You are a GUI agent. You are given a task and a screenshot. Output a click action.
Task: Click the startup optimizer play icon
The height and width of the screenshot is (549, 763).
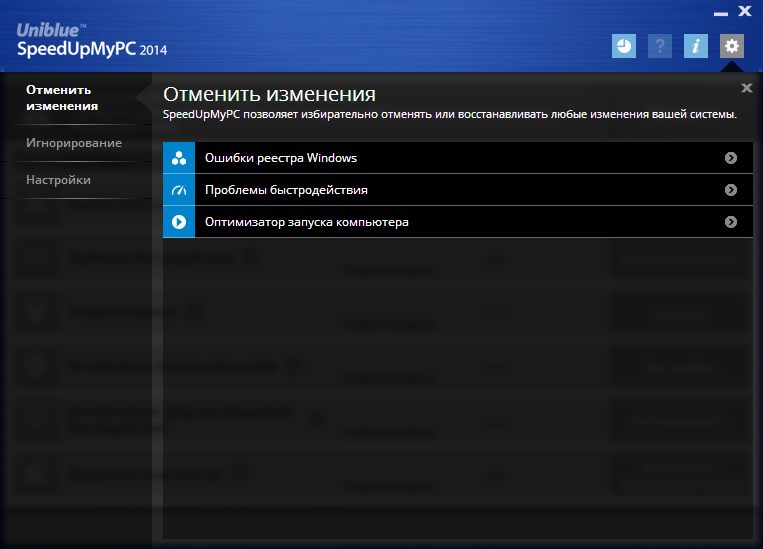click(179, 222)
